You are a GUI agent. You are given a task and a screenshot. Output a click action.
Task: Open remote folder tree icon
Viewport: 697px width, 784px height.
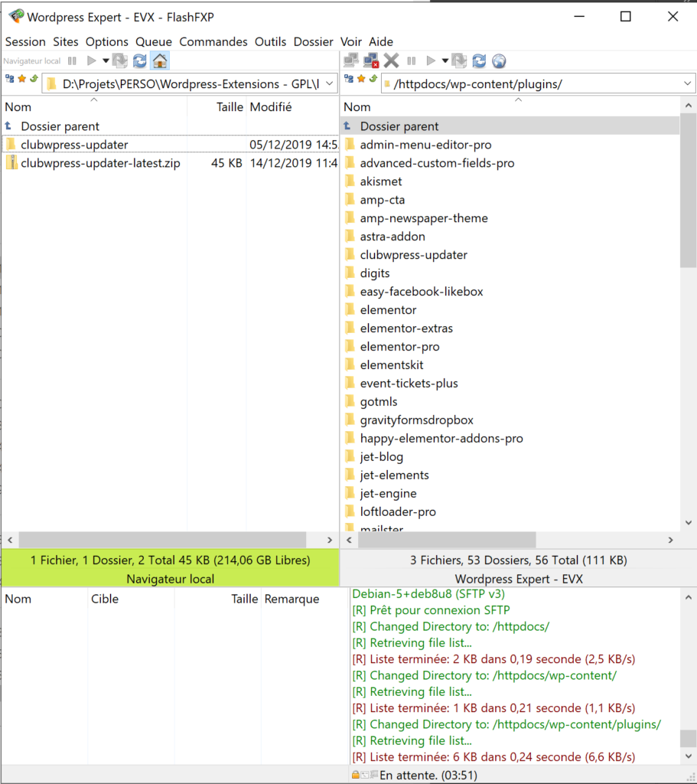(349, 79)
